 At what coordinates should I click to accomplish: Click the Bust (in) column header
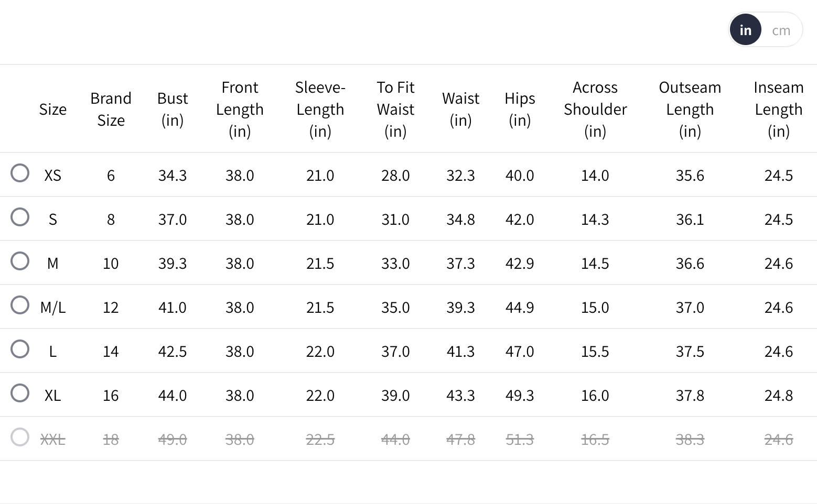[x=173, y=109]
